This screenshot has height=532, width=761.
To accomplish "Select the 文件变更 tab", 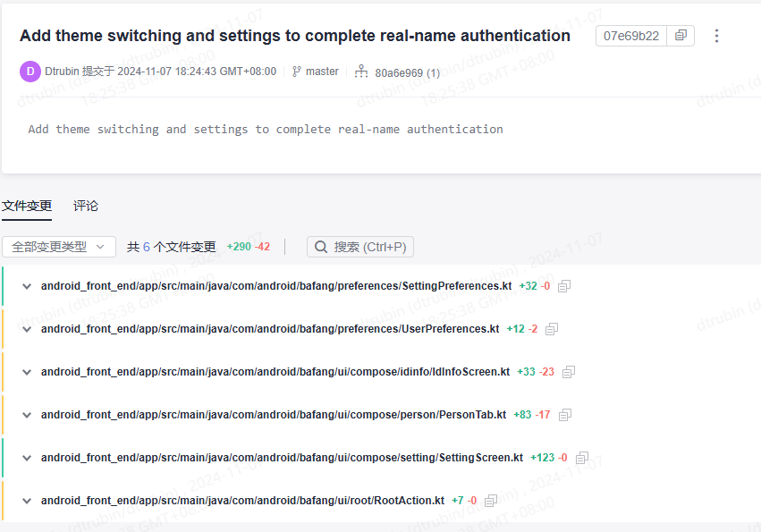I will (x=27, y=206).
